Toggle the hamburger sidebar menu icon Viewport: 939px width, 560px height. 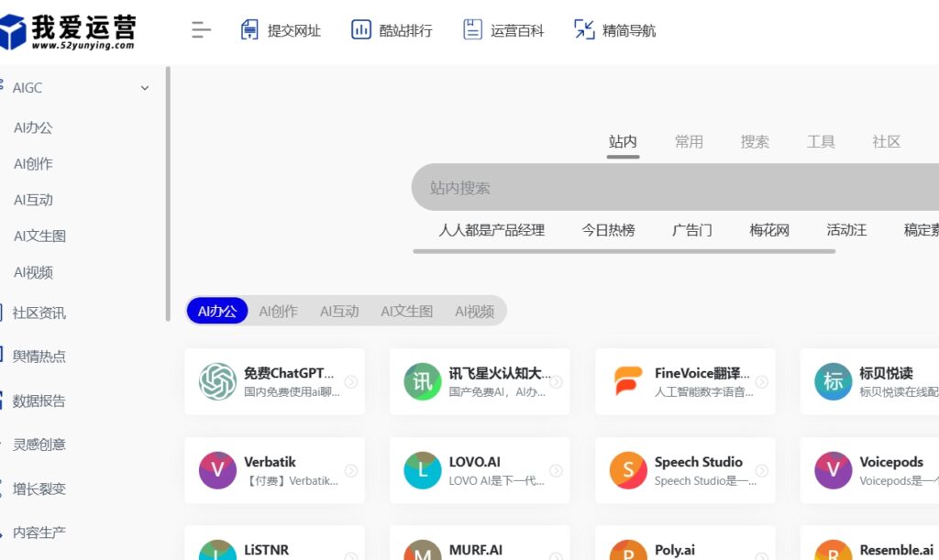[x=201, y=30]
